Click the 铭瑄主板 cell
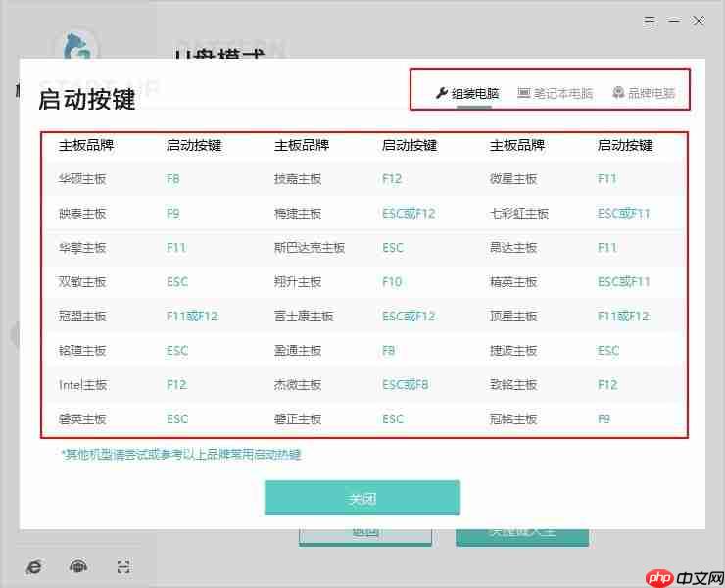Image resolution: width=725 pixels, height=588 pixels. 82,350
